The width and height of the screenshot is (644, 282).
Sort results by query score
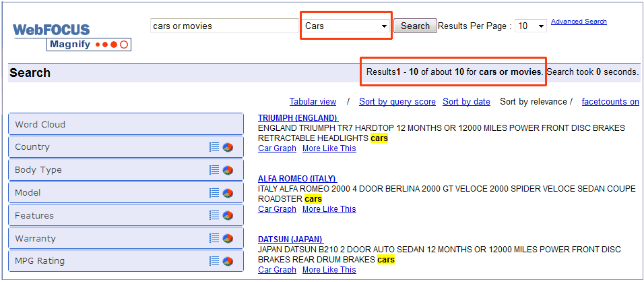pos(397,102)
